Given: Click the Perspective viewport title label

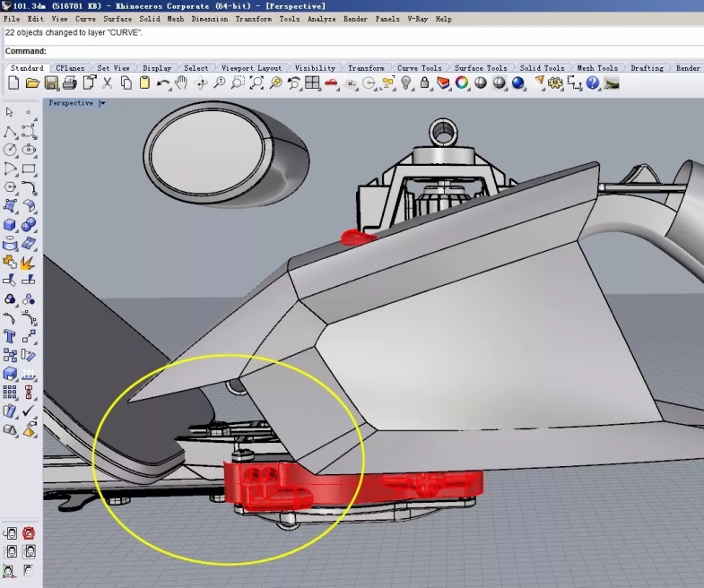Looking at the screenshot, I should (x=71, y=103).
